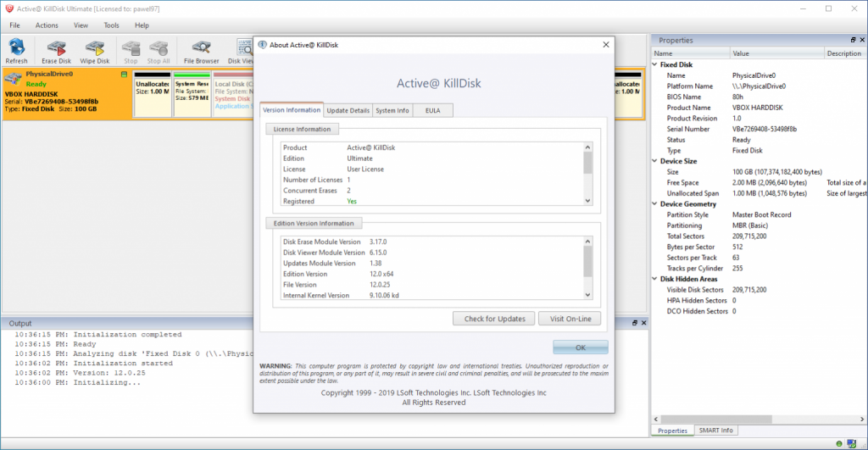Collapse the Fixed Disk group
This screenshot has width=868, height=450.
(x=655, y=64)
